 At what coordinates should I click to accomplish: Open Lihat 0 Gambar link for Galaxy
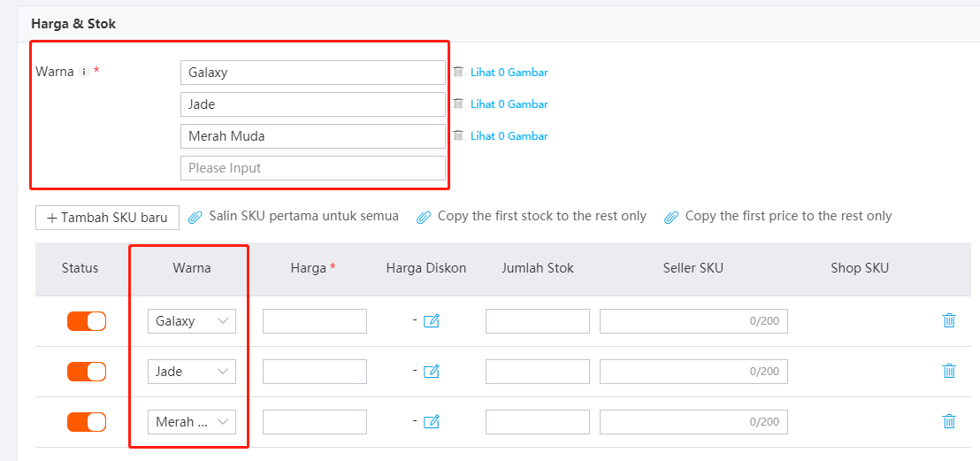coord(509,73)
